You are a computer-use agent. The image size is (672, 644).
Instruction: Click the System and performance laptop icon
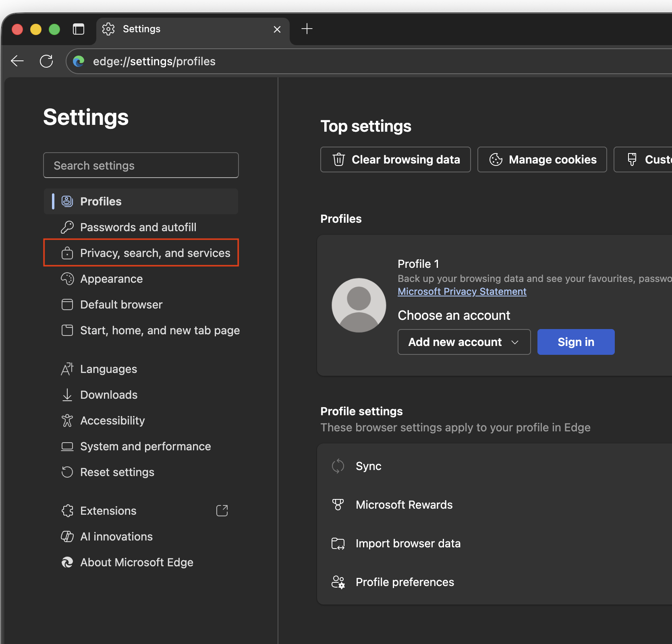click(x=67, y=446)
